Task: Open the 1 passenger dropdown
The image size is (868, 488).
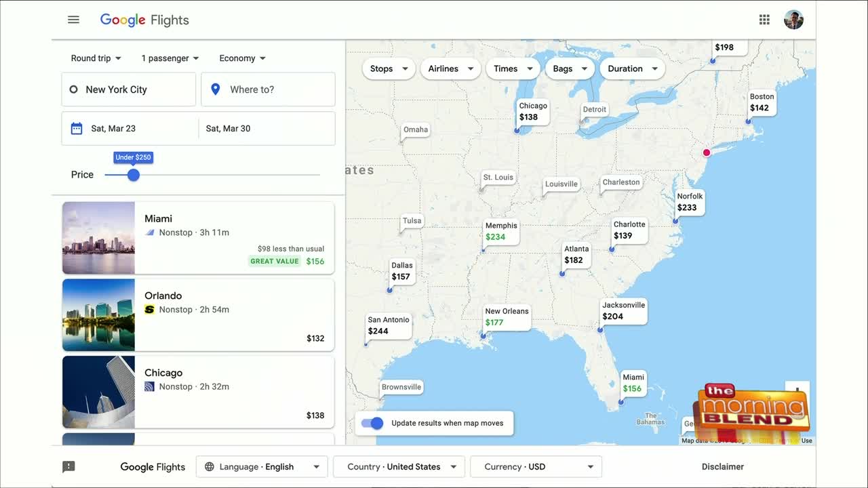Action: pos(170,58)
